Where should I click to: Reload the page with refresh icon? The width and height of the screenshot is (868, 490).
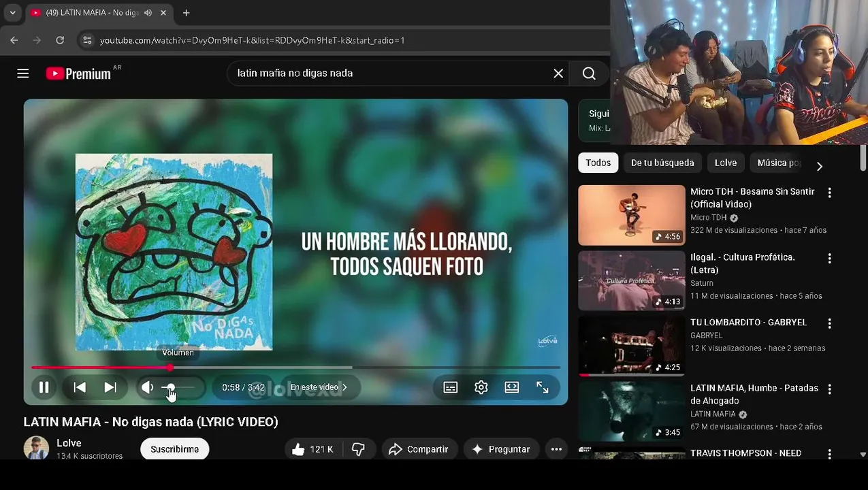[60, 40]
